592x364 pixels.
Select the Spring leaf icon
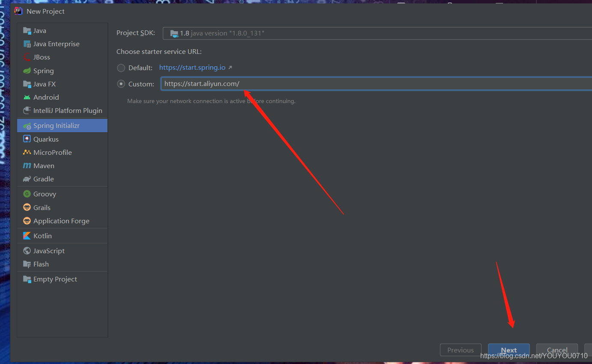(27, 71)
